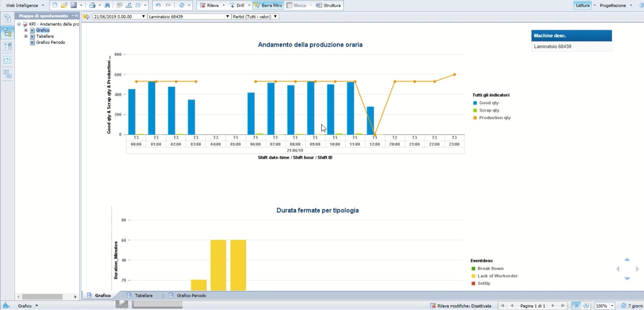Open the print options dropdown arrow

coord(100,5)
